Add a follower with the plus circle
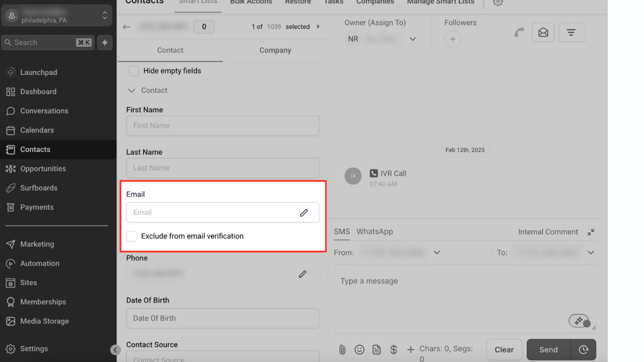The height and width of the screenshot is (362, 644). (452, 39)
